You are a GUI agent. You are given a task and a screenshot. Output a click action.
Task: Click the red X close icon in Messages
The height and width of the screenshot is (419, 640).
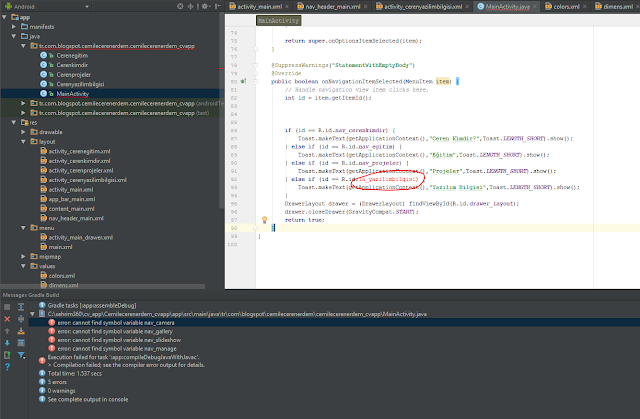coord(7,319)
